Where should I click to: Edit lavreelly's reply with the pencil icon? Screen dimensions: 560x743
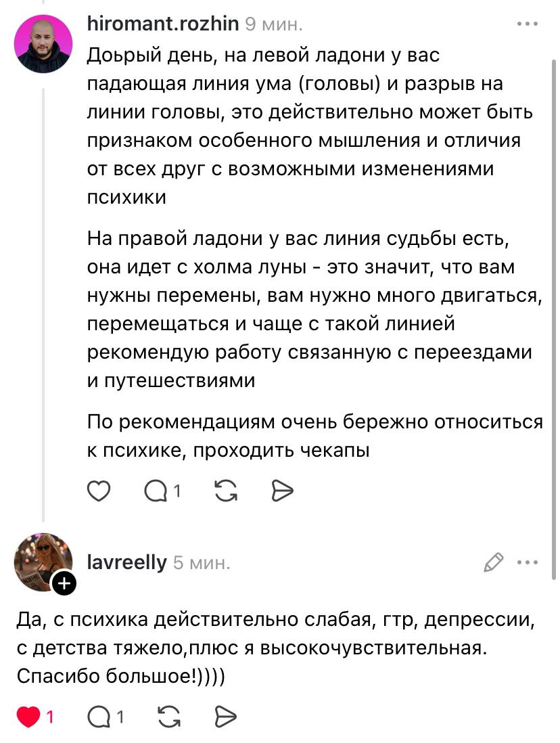click(x=494, y=562)
